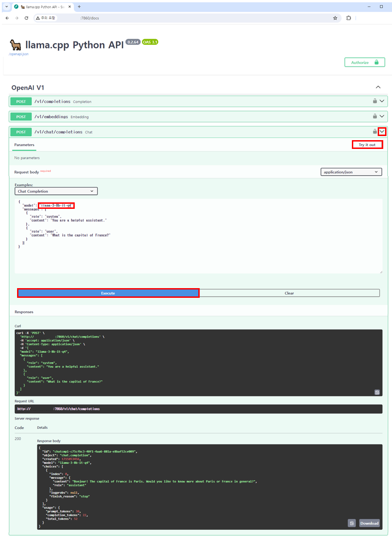Open the application/json content type dropdown
392x538 pixels.
351,172
